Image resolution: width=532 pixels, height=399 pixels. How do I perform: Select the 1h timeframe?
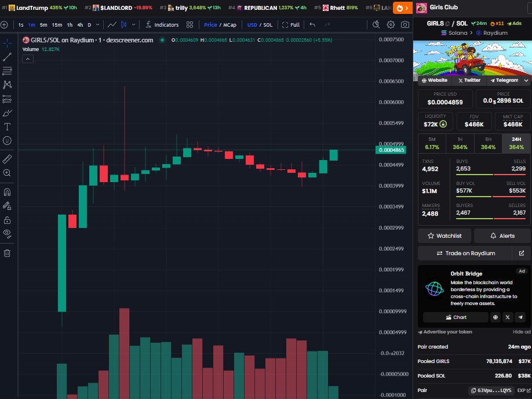70,25
